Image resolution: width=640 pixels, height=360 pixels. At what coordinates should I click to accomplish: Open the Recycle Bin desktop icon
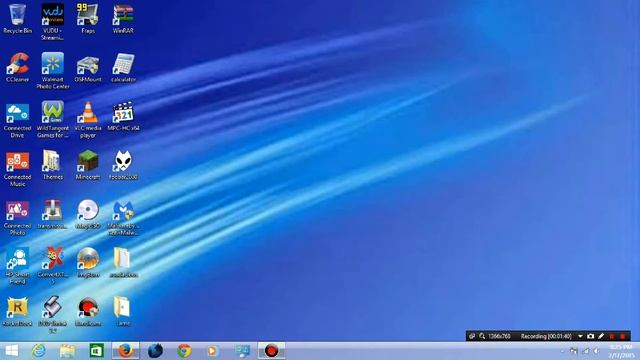click(17, 19)
